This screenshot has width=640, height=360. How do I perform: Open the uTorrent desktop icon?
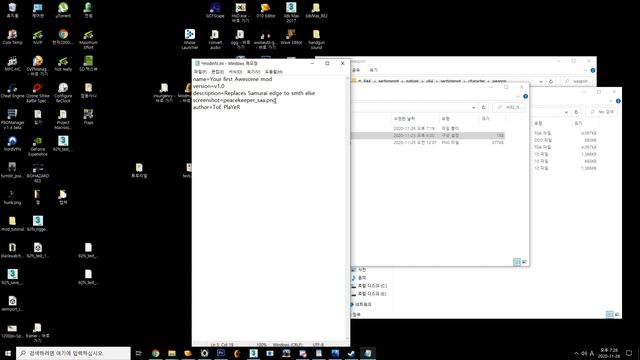[63, 10]
